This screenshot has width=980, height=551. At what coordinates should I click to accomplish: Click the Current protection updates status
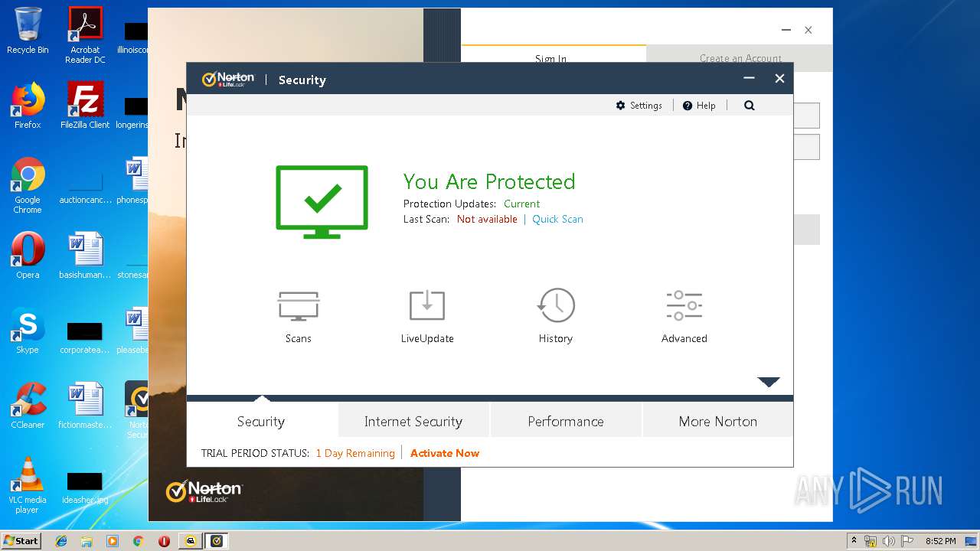[521, 204]
